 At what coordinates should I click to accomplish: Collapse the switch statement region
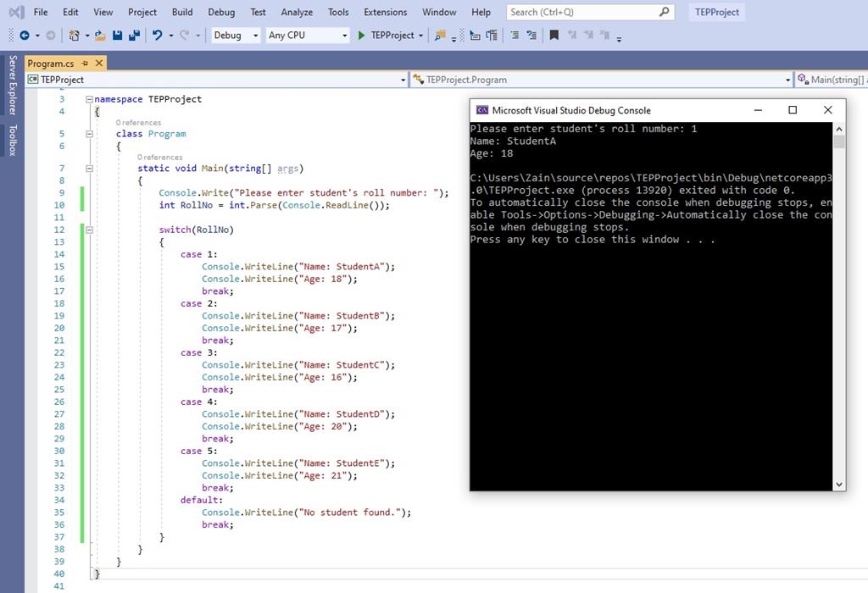90,230
